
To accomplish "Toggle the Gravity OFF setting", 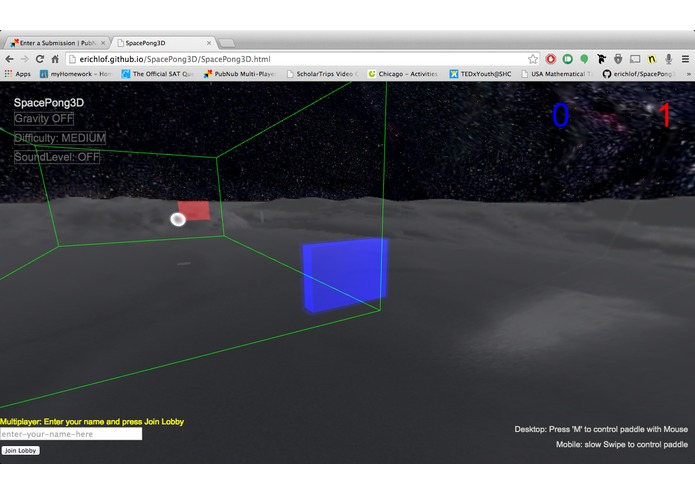I will pyautogui.click(x=44, y=119).
